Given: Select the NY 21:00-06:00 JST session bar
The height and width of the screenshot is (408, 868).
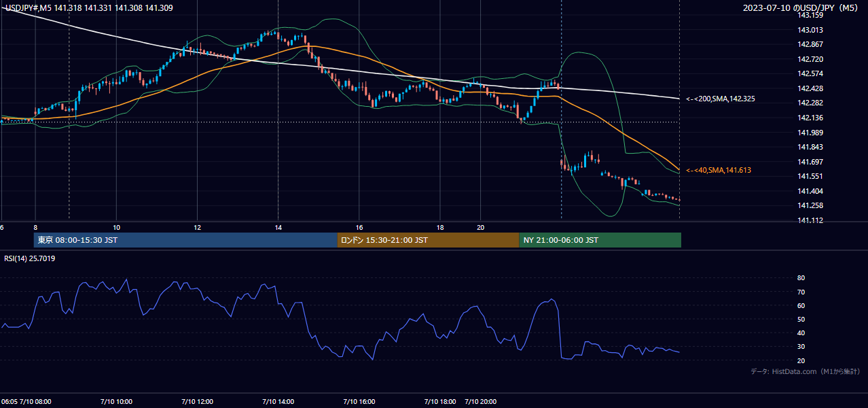Looking at the screenshot, I should coord(600,240).
